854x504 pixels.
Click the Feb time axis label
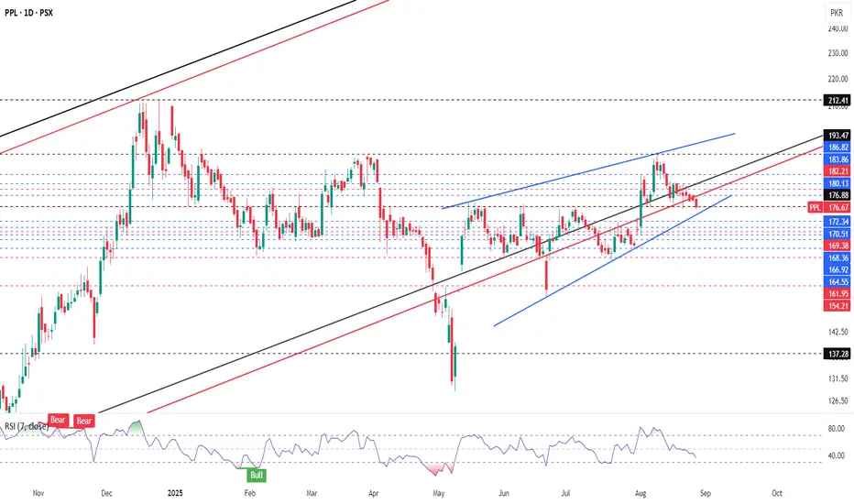pos(249,493)
